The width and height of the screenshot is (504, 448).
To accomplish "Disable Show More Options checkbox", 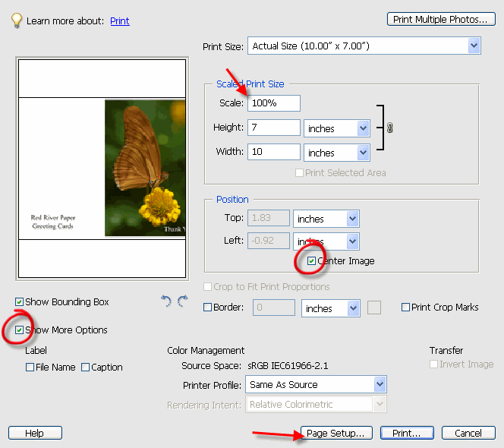I will click(20, 330).
